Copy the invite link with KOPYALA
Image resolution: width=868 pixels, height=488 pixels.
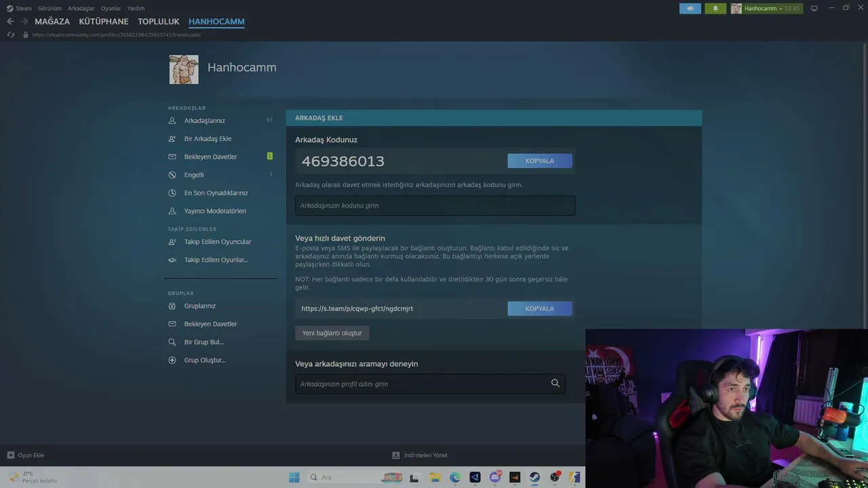pos(540,308)
